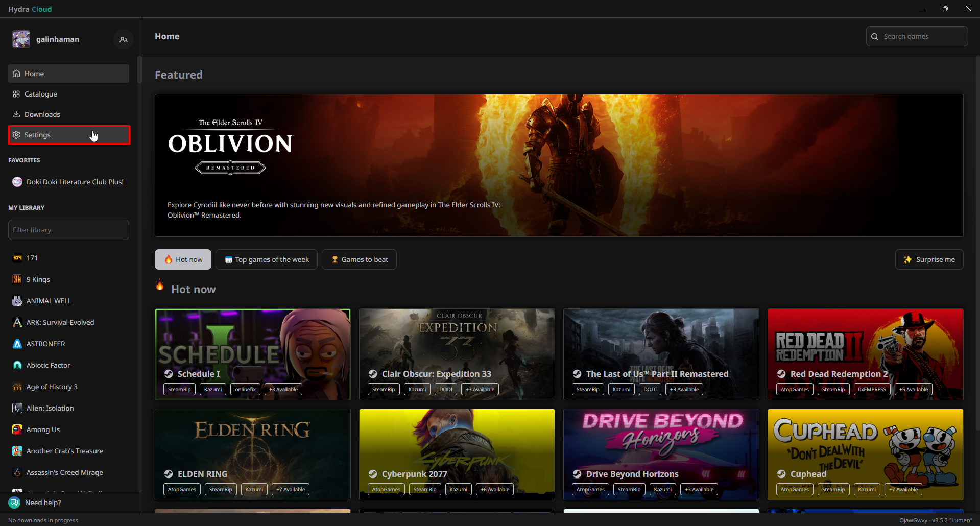Switch to Top games of the week
980x526 pixels.
coord(266,259)
